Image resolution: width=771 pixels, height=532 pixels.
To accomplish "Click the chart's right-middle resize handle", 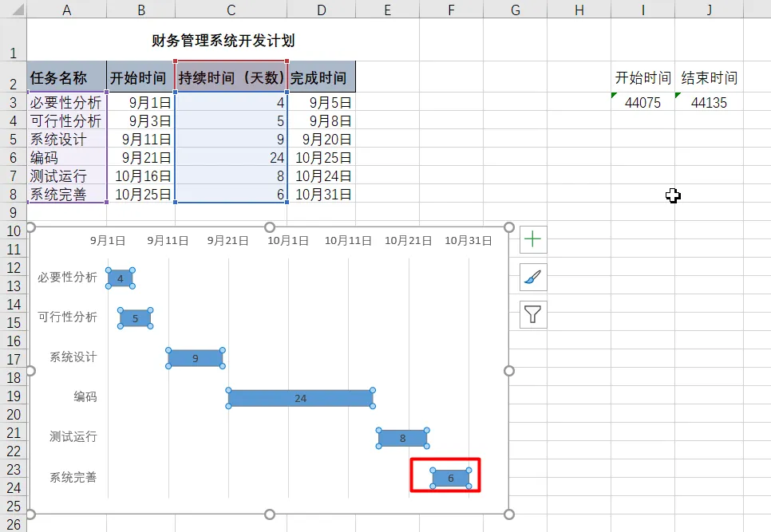I will click(509, 370).
